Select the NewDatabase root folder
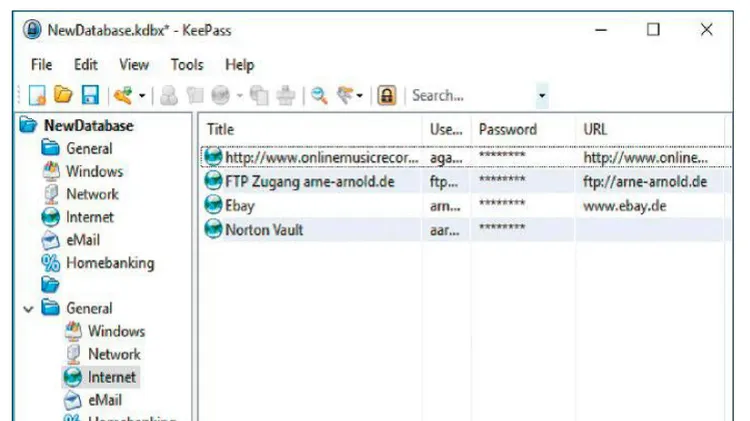The width and height of the screenshot is (750, 421). 88,126
